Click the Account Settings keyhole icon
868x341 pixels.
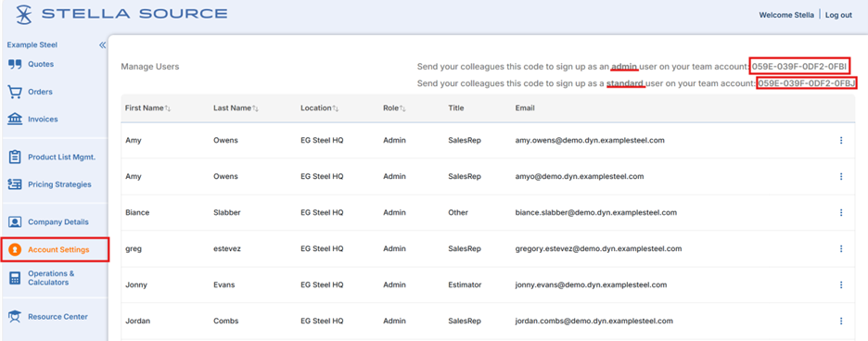pyautogui.click(x=16, y=249)
